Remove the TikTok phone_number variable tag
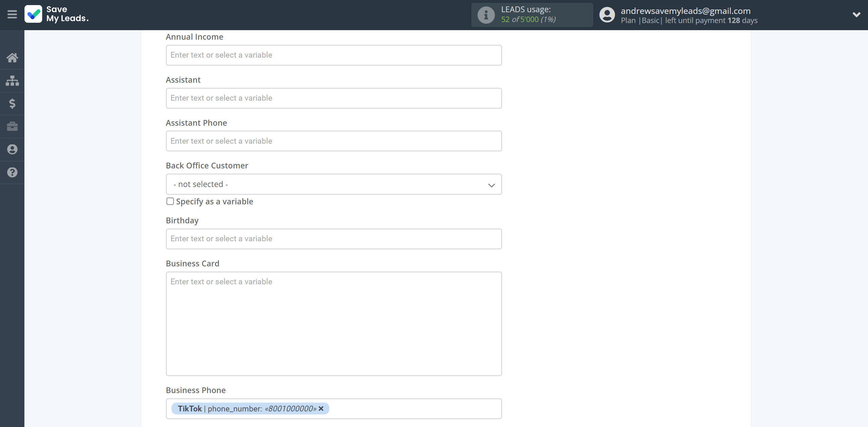Screen dimensions: 868x427 click(x=321, y=409)
